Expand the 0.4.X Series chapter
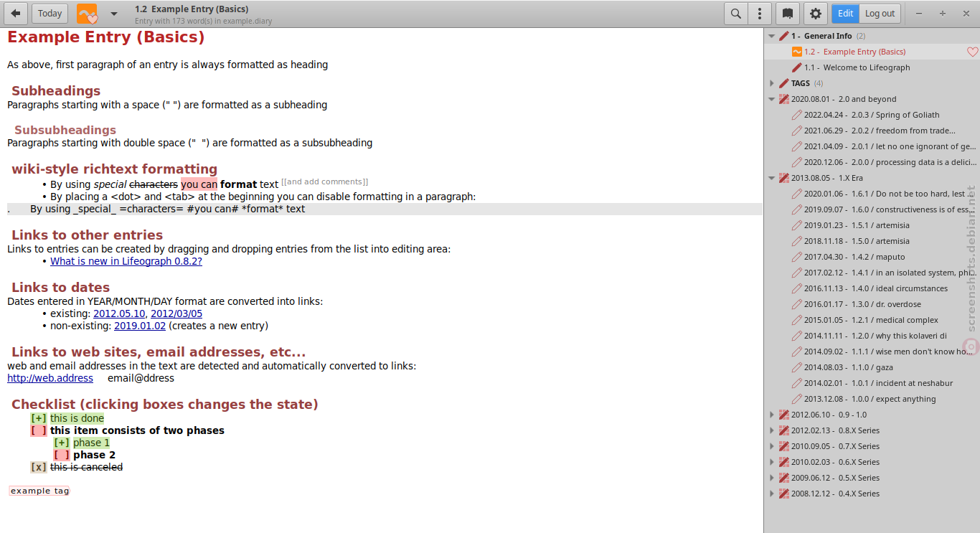 pyautogui.click(x=772, y=494)
